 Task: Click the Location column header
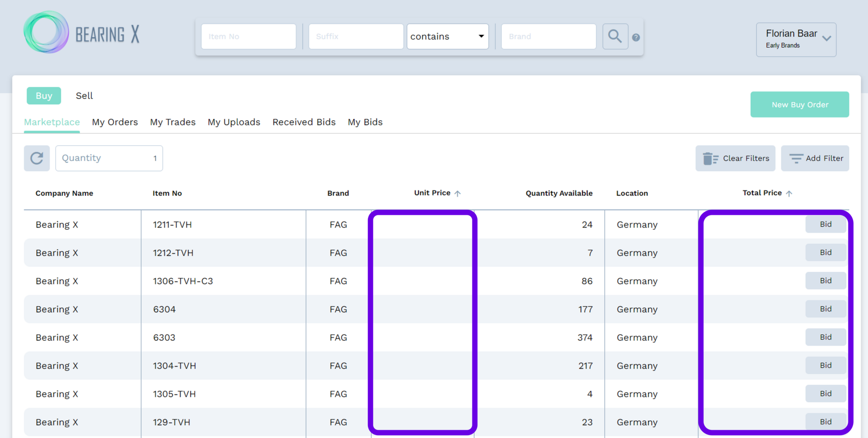point(632,193)
